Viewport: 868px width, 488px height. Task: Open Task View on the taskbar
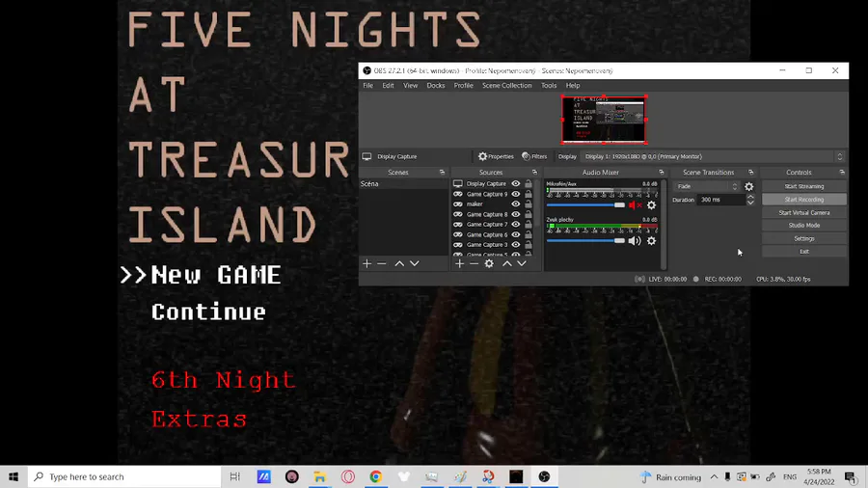point(234,477)
